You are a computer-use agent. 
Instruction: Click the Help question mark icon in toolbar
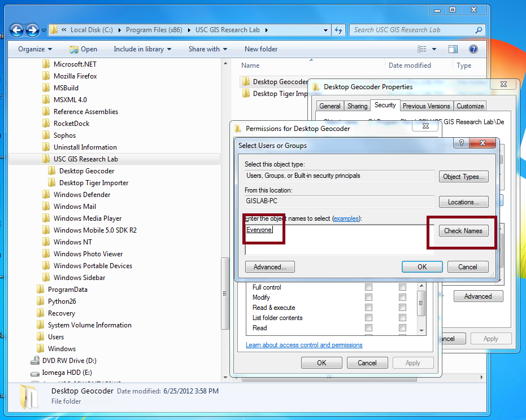tap(473, 49)
